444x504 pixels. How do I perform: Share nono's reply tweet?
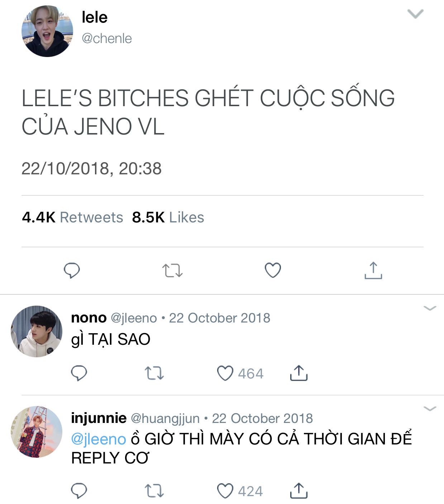(x=299, y=373)
